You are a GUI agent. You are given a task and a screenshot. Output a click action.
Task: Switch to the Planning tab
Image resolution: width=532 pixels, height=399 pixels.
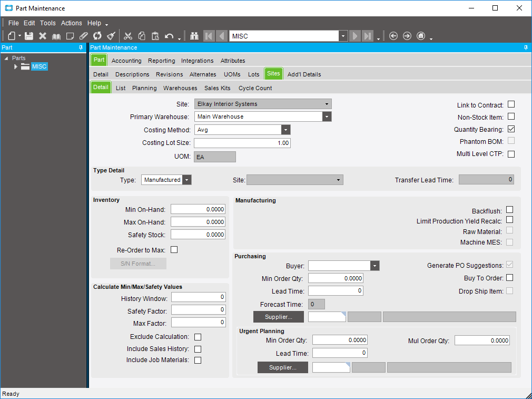(x=144, y=87)
